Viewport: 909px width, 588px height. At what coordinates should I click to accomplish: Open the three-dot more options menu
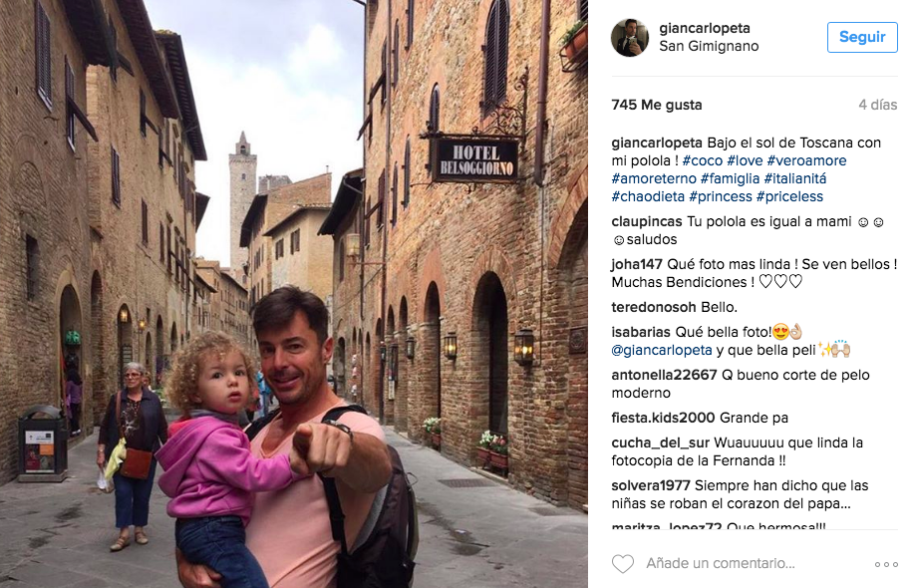886,564
